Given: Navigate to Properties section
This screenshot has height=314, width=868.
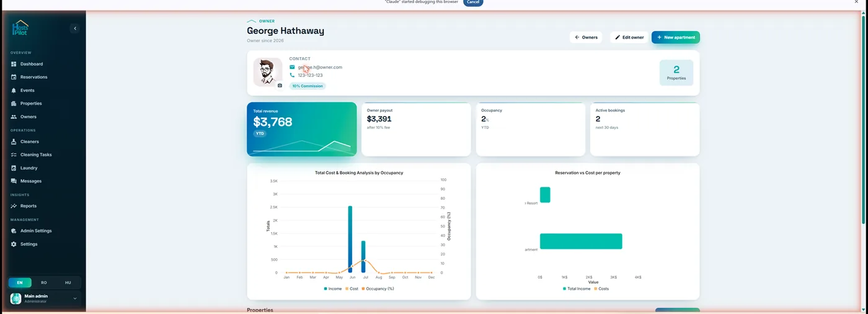Looking at the screenshot, I should (43, 104).
